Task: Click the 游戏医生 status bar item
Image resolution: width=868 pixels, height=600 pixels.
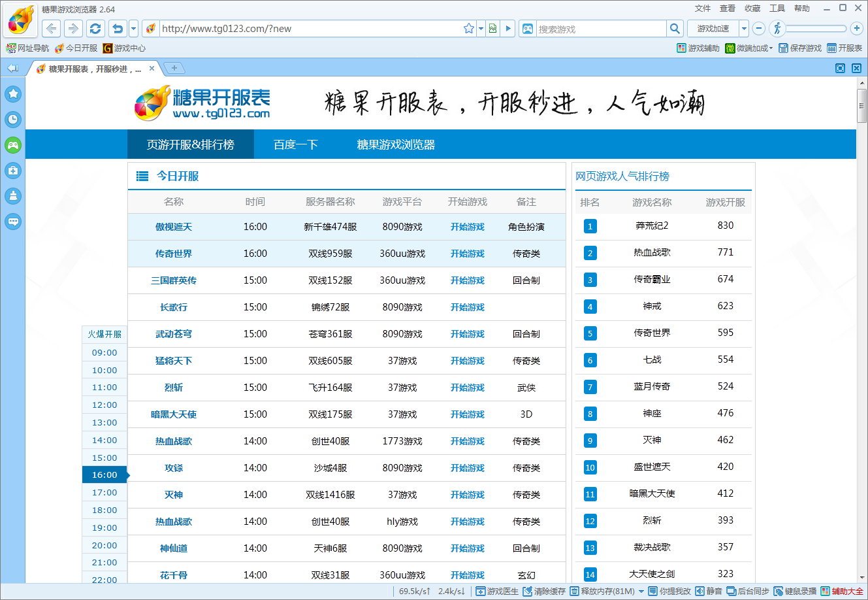Action: (497, 591)
